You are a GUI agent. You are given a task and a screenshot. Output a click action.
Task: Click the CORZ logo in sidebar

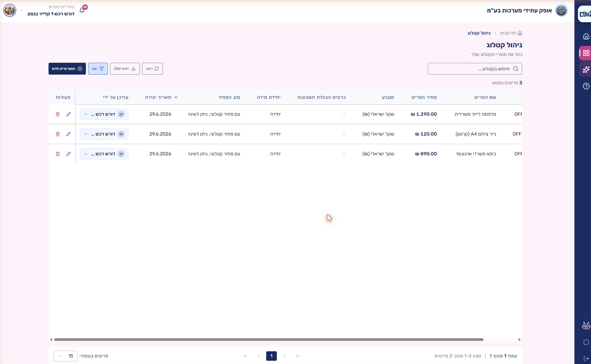click(x=585, y=14)
